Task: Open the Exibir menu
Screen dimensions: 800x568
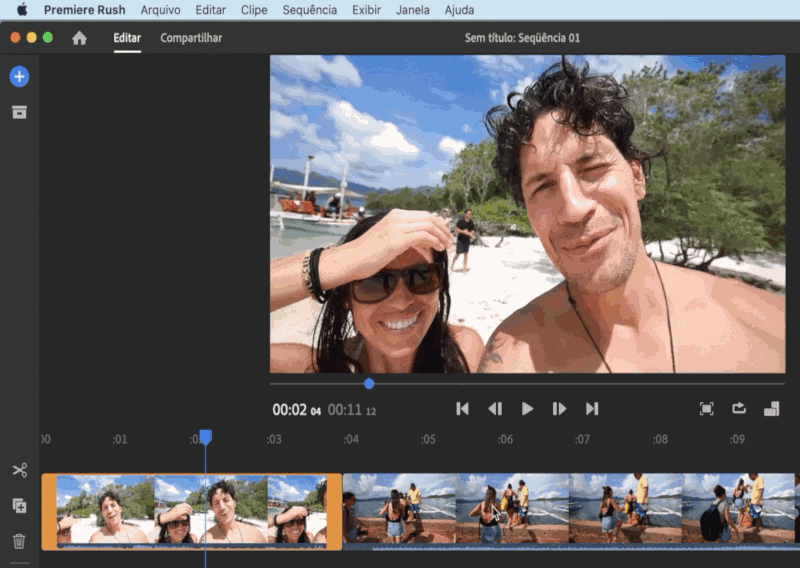Action: pos(366,10)
